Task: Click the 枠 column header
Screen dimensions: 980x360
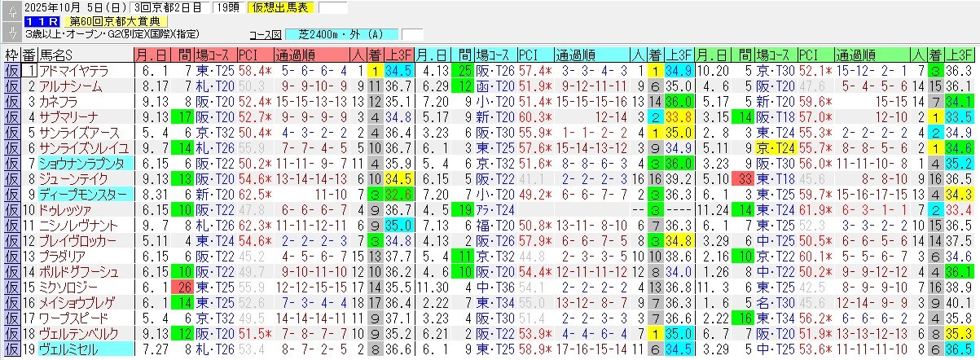Action: (11, 55)
